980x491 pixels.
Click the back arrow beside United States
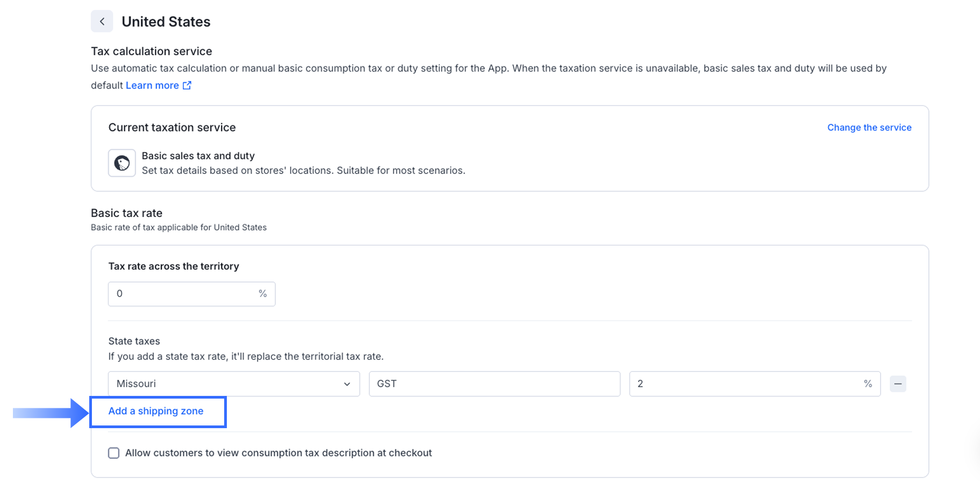pos(102,21)
